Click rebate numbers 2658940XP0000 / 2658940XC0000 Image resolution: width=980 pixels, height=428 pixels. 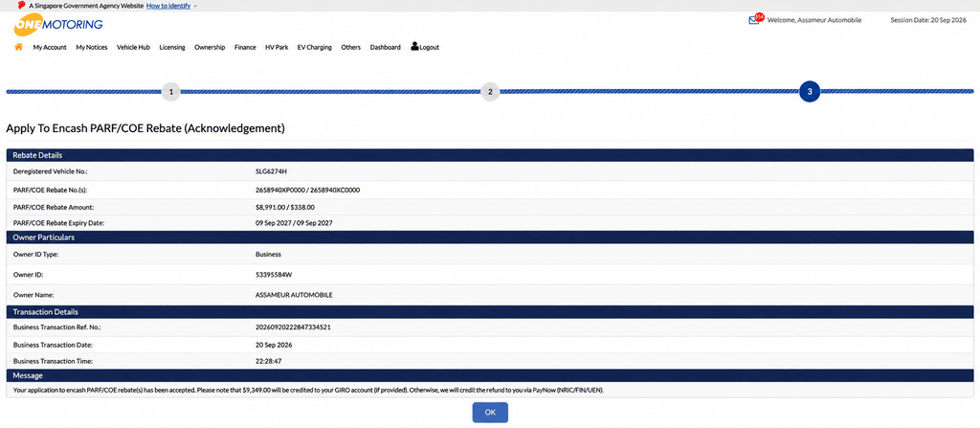307,190
